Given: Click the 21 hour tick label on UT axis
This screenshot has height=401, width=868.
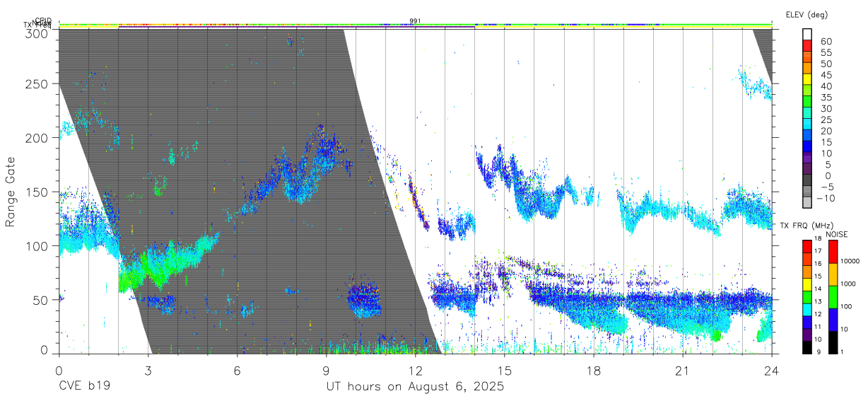Looking at the screenshot, I should [x=683, y=371].
